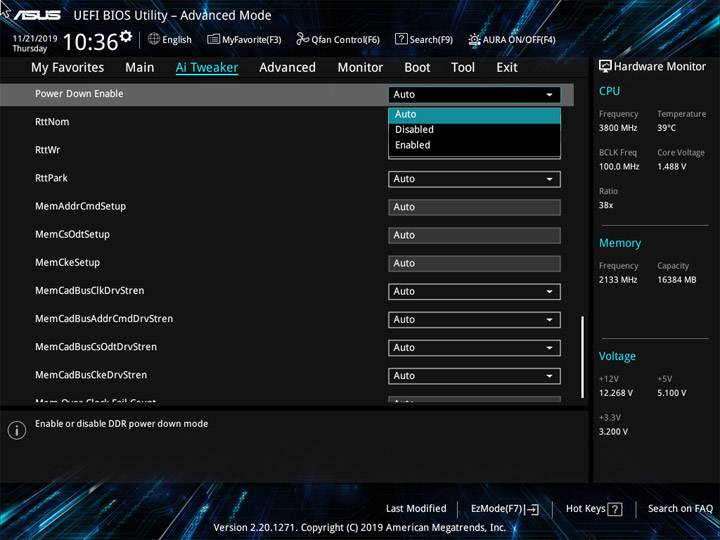This screenshot has height=540, width=720.
Task: Click the MyFavorite list icon
Action: coord(213,39)
